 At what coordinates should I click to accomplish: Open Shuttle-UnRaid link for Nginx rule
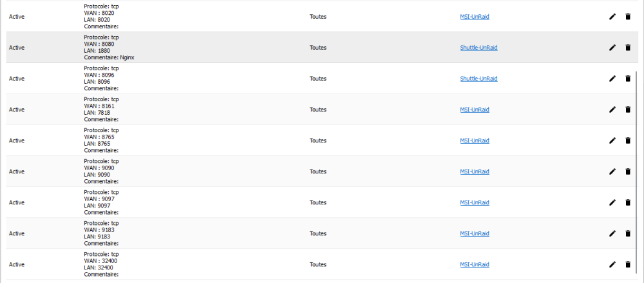478,48
